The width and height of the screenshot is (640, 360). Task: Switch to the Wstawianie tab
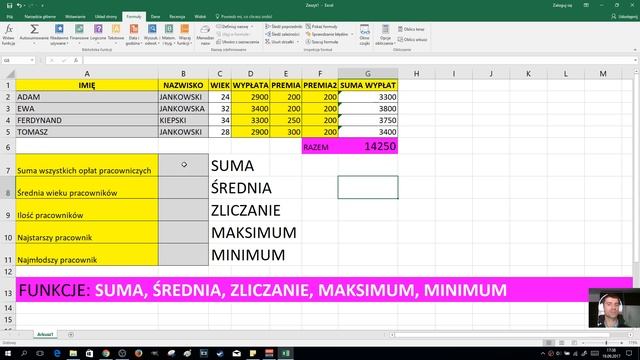[x=75, y=17]
